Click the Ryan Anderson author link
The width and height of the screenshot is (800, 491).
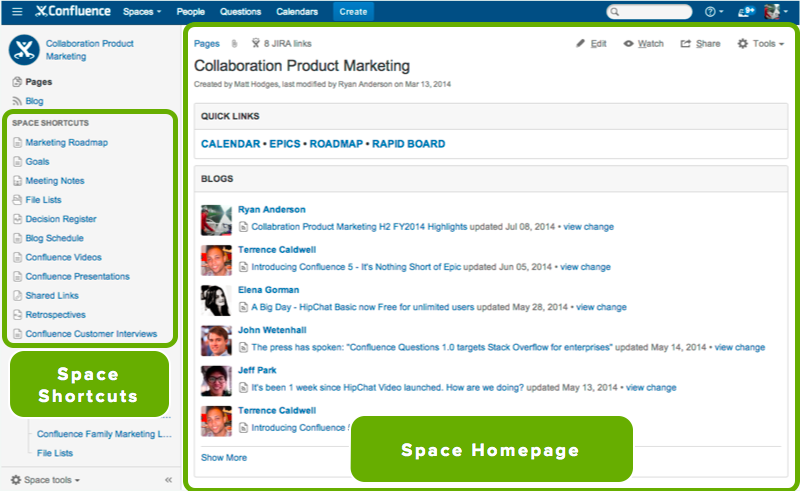coord(271,209)
